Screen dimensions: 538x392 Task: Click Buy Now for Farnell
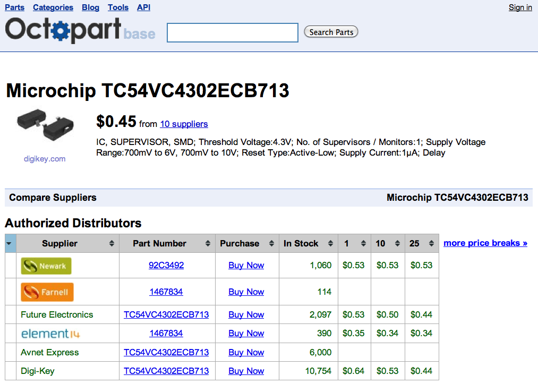pos(246,292)
